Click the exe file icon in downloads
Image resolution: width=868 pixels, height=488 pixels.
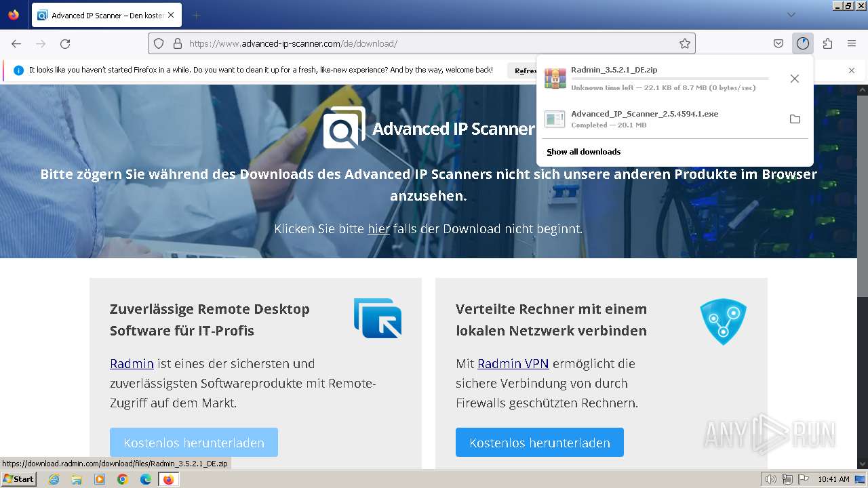555,119
